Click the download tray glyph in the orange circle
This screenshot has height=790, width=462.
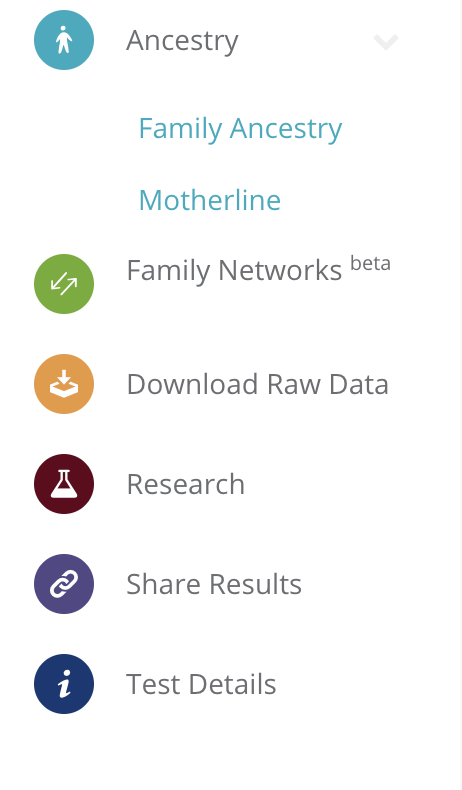(x=64, y=384)
